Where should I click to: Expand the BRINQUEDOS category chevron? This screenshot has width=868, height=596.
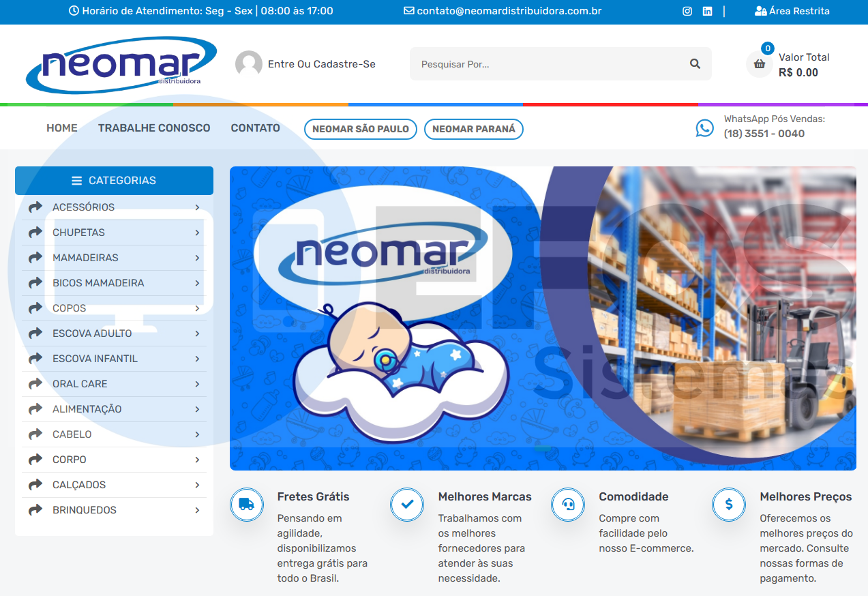pyautogui.click(x=197, y=510)
